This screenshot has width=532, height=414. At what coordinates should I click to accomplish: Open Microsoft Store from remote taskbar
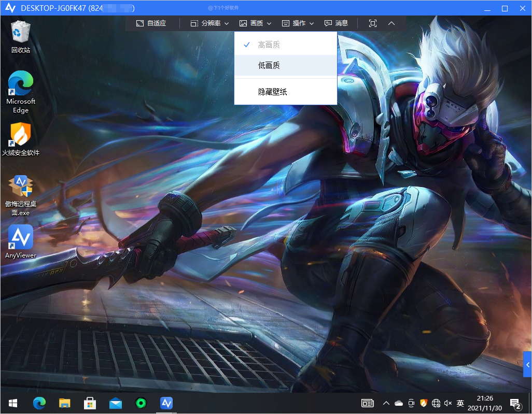pyautogui.click(x=90, y=403)
